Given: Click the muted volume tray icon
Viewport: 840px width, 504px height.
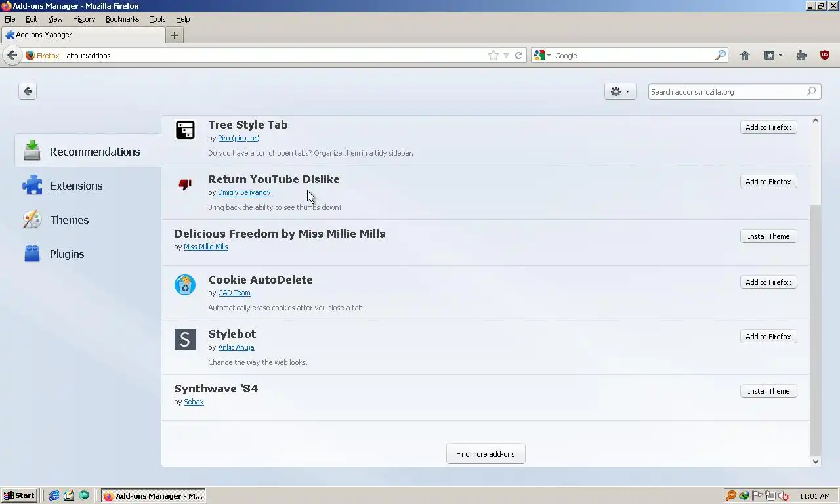Looking at the screenshot, I should click(x=783, y=495).
